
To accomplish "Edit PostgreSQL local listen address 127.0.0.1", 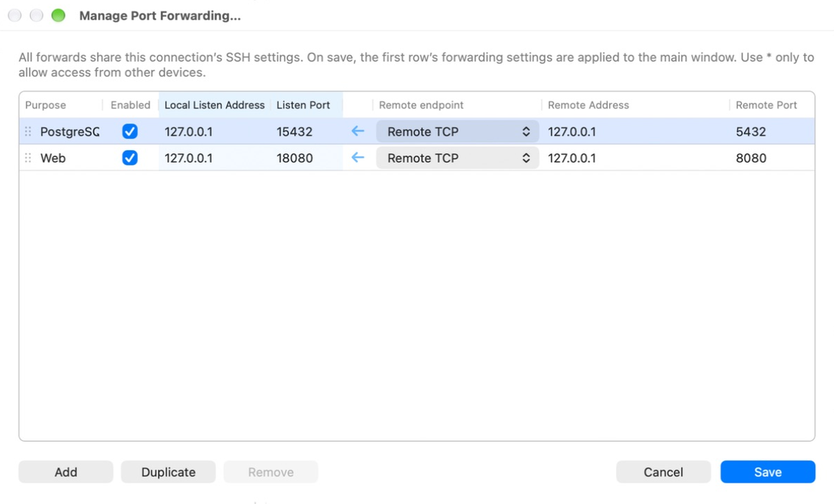I will [188, 132].
